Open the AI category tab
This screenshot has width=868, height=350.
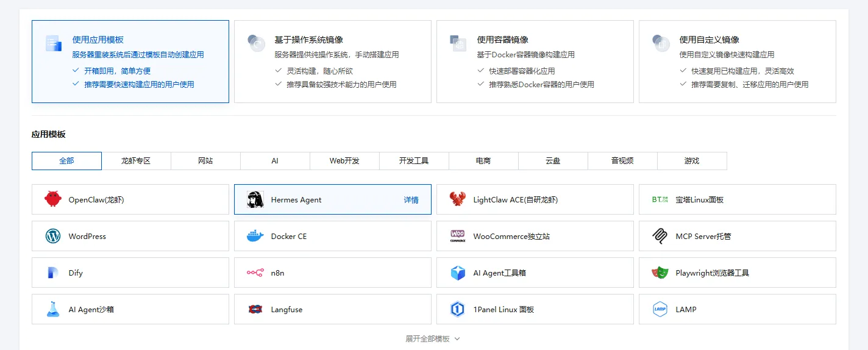click(275, 161)
